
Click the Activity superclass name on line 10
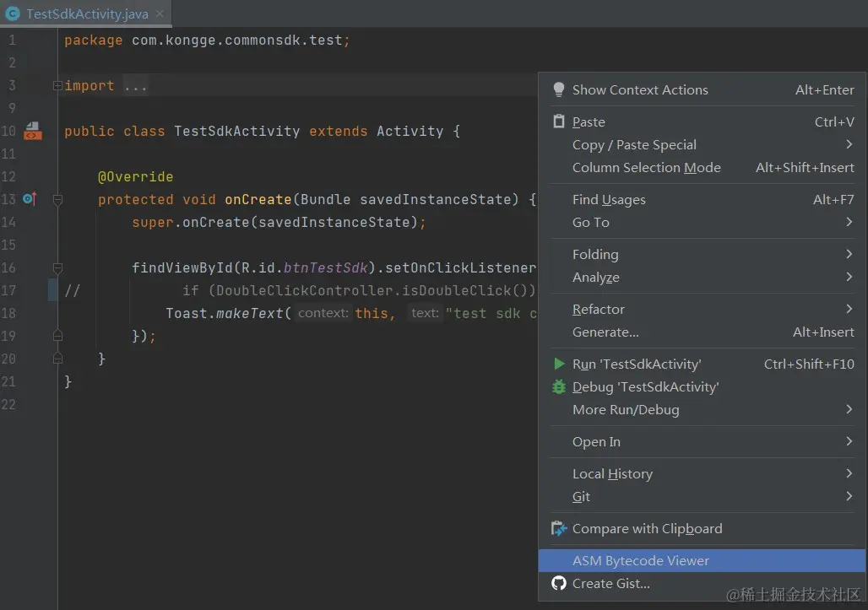click(x=410, y=131)
